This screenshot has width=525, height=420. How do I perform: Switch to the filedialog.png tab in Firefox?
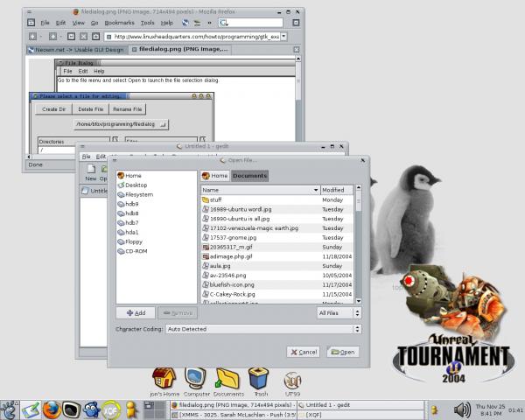click(180, 50)
